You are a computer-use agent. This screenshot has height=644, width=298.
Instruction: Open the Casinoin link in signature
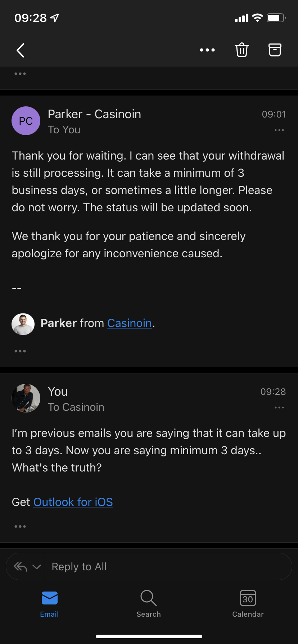point(130,323)
